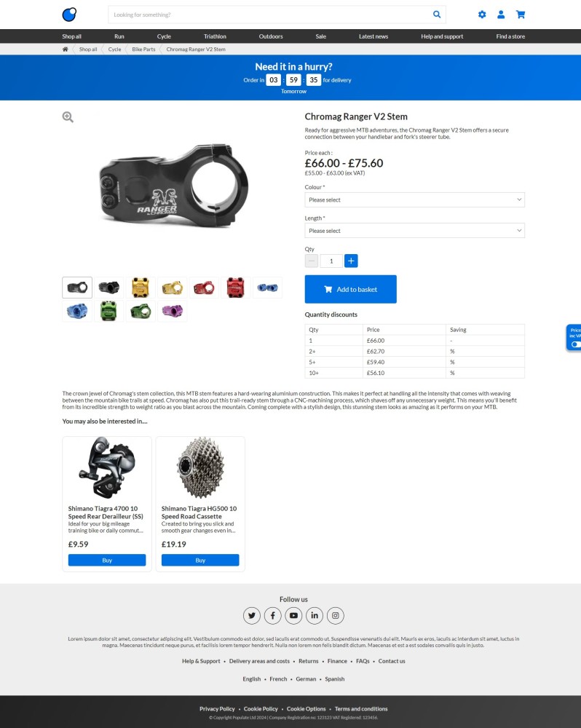Viewport: 581px width, 728px height.
Task: Open the settings gear icon
Action: click(x=482, y=15)
